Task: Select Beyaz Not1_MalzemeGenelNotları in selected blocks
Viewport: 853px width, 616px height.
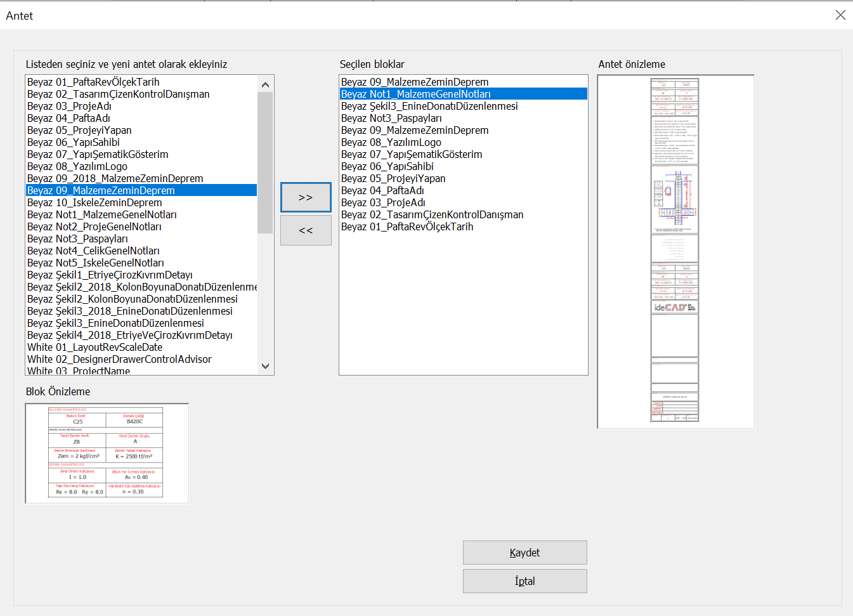Action: pyautogui.click(x=415, y=94)
